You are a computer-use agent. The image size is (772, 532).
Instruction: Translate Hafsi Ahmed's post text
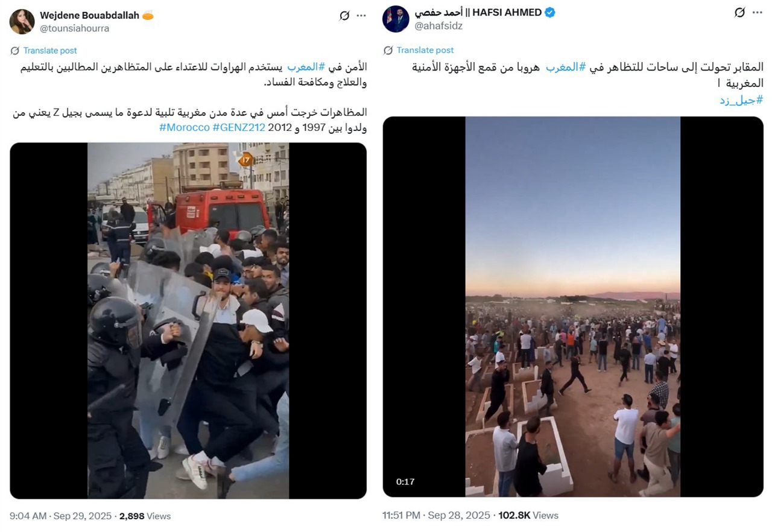point(425,50)
